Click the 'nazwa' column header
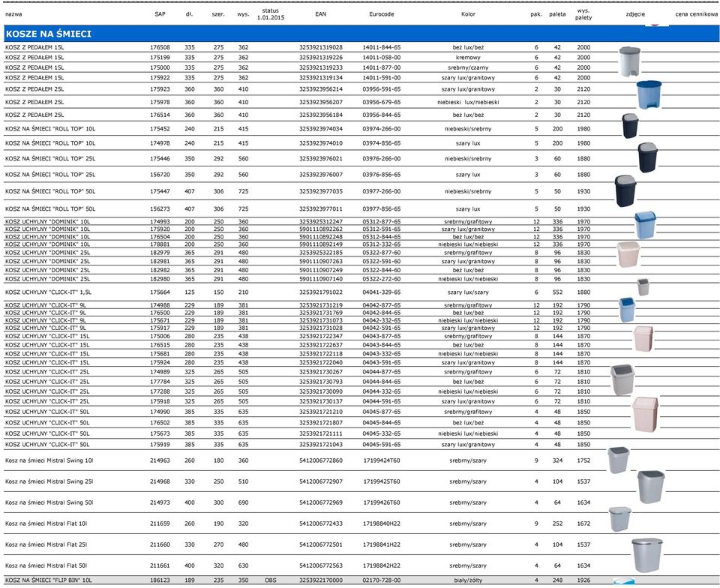The height and width of the screenshot is (588, 720). [x=13, y=14]
